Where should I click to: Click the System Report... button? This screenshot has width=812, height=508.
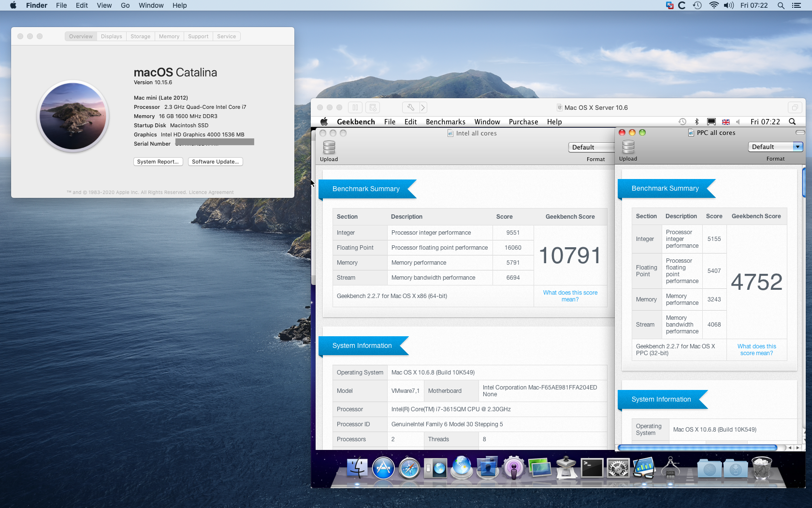pyautogui.click(x=158, y=162)
